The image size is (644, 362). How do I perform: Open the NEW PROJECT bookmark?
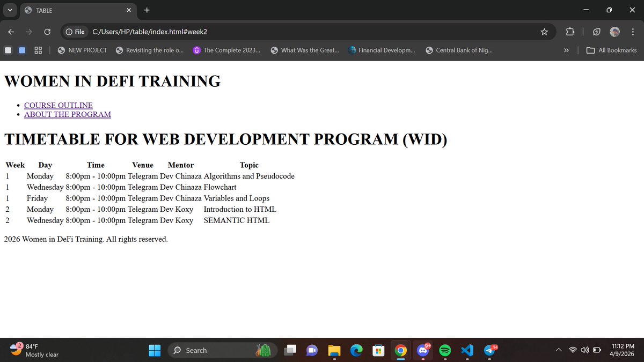tap(82, 50)
